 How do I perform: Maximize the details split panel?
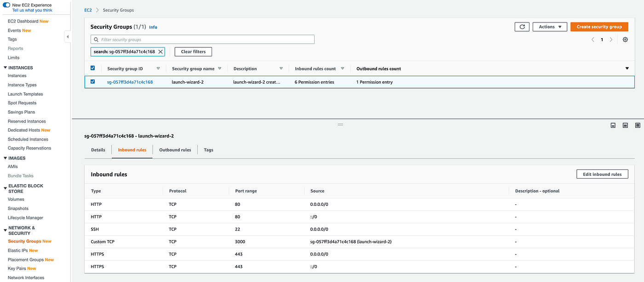click(638, 125)
